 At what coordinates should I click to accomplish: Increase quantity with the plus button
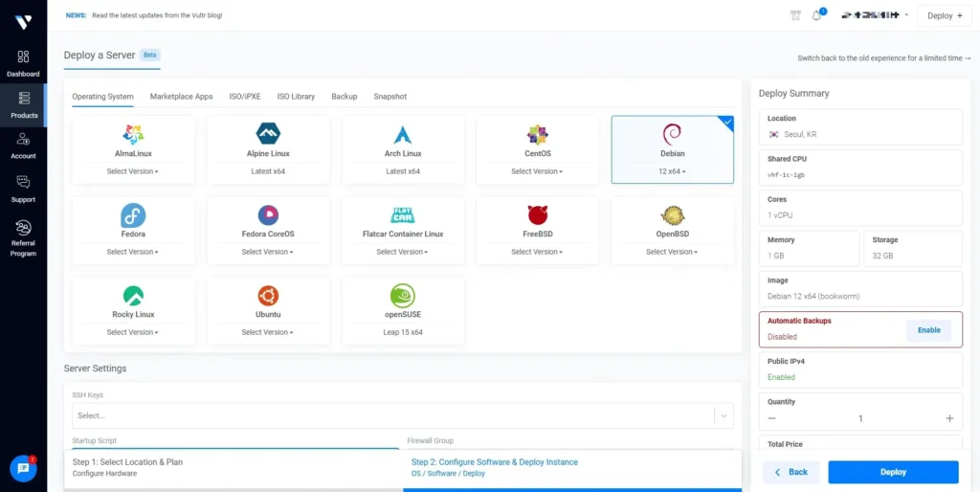coord(949,418)
